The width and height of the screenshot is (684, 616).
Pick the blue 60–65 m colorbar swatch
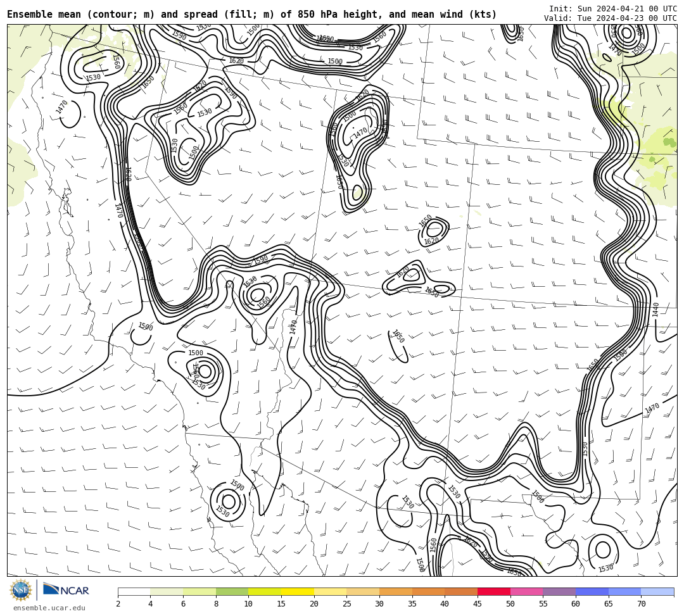[x=592, y=591]
